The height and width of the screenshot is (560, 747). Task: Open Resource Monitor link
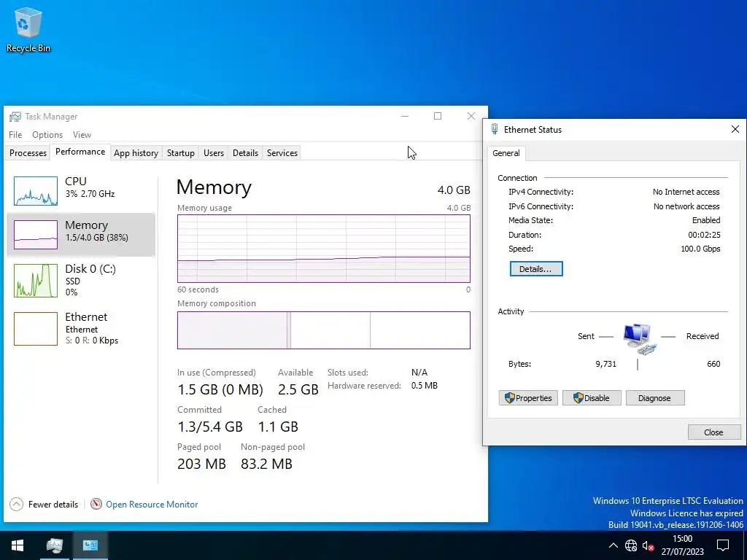click(x=152, y=505)
